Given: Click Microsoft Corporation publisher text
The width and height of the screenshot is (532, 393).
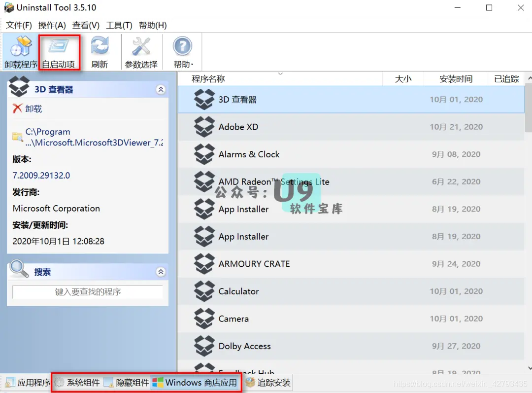Looking at the screenshot, I should pos(56,208).
